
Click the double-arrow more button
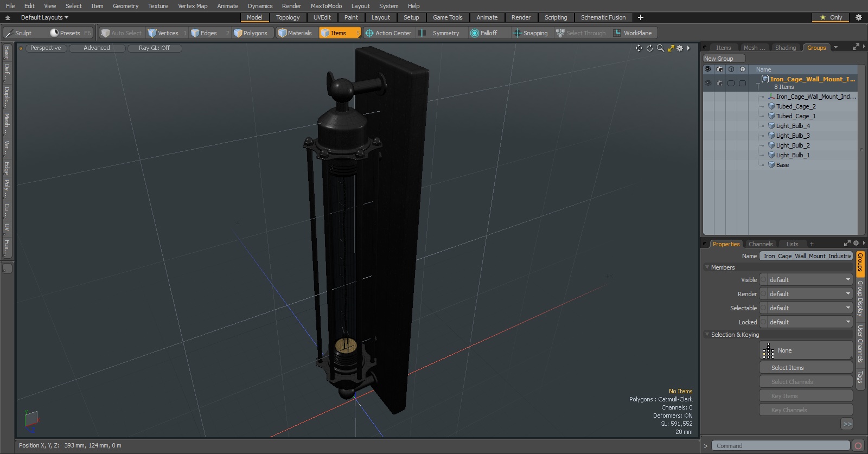847,424
